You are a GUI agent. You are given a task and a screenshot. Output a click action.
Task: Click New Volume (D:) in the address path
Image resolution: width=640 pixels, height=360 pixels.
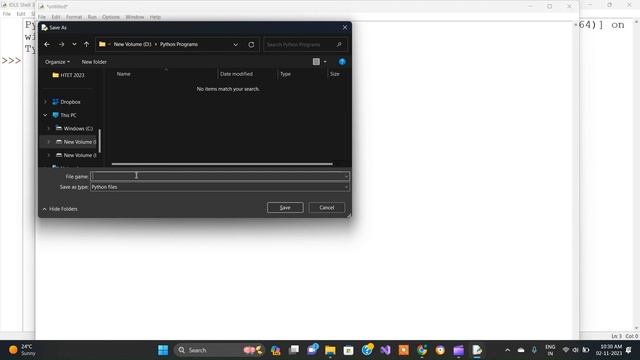coord(132,44)
